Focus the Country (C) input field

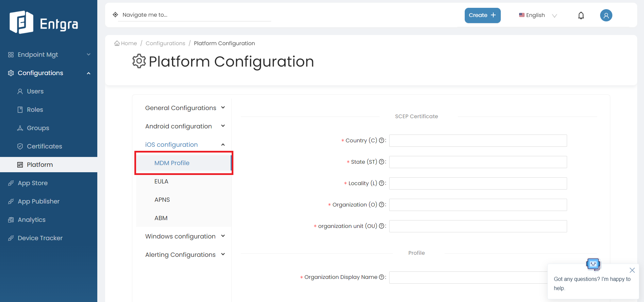pos(478,141)
